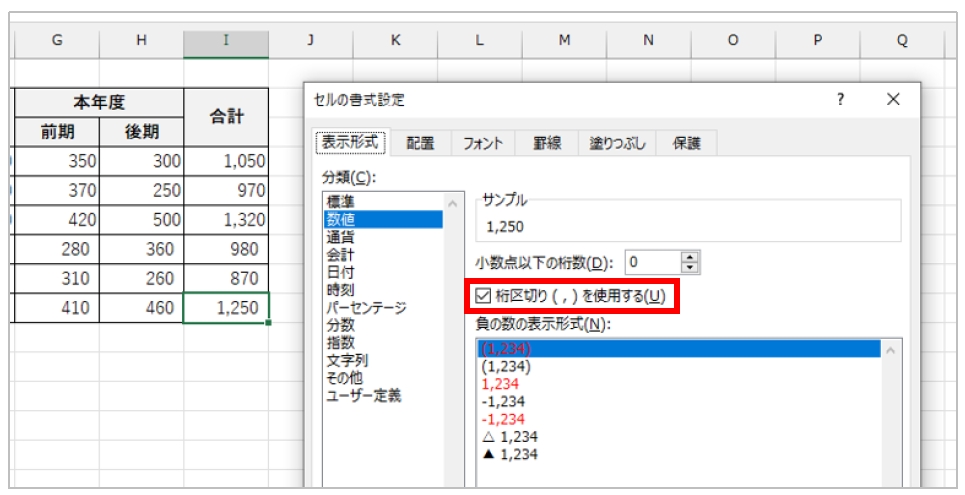Viewport: 965px width, 495px height.
Task: Decrease decimal places with the down spinner arrow
Action: click(x=691, y=268)
